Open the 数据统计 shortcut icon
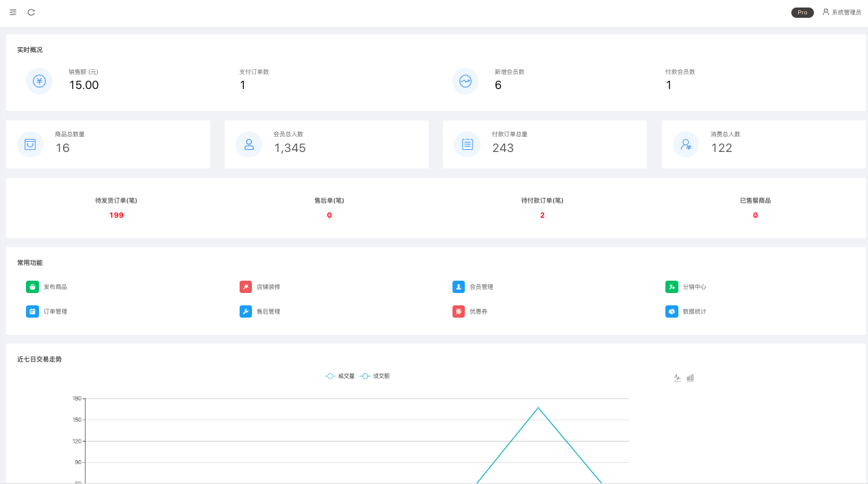The width and height of the screenshot is (868, 484). [672, 311]
